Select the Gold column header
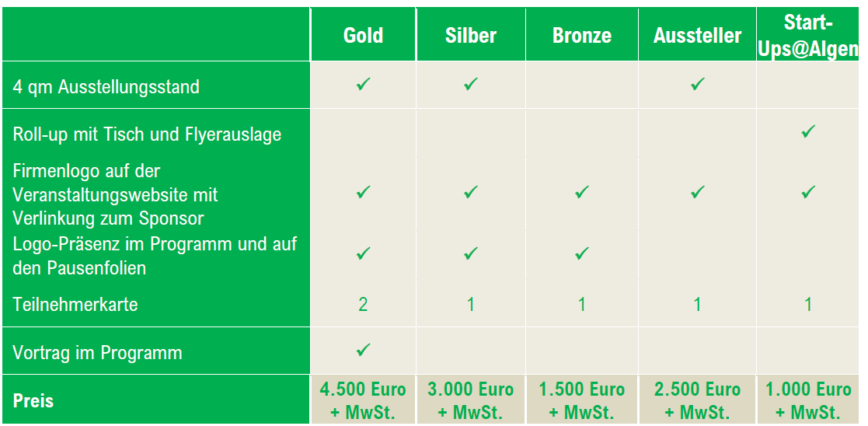 coord(363,36)
